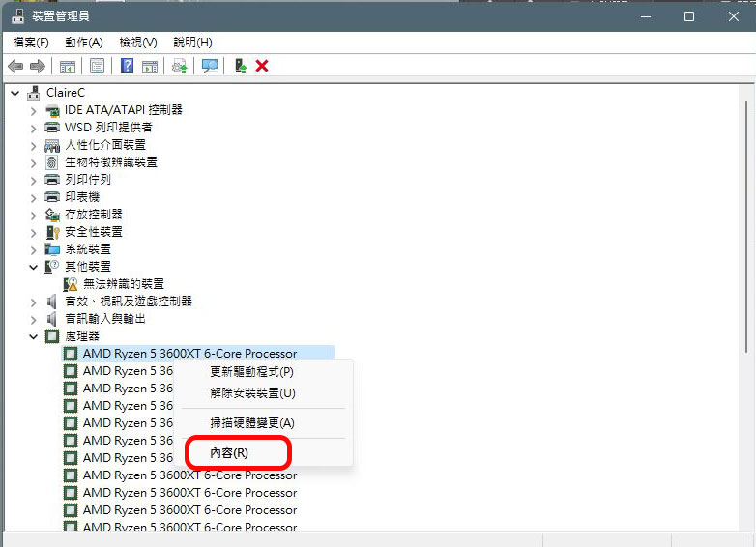
Task: Open the blue Help question-mark icon
Action: tap(128, 66)
